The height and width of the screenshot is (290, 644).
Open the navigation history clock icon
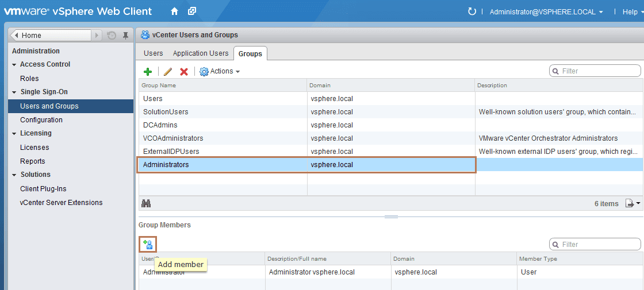click(112, 35)
